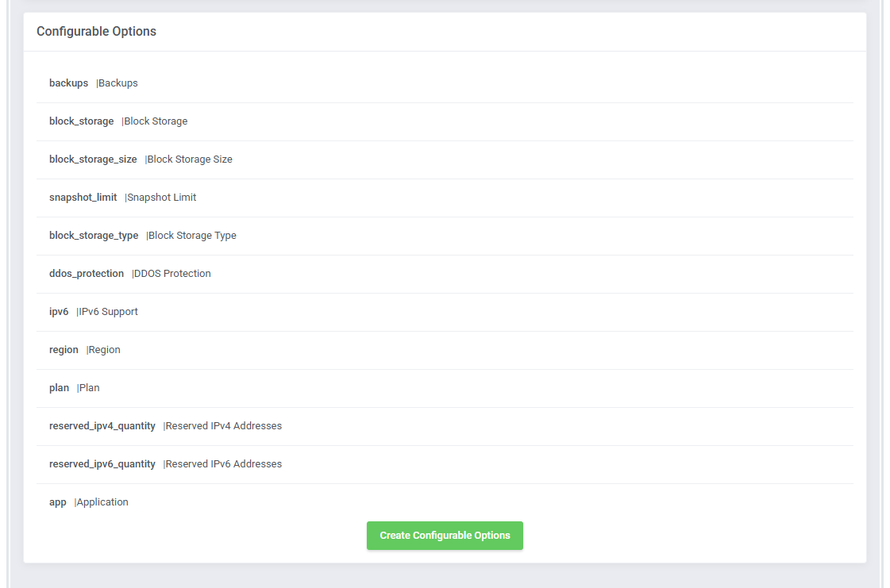890x588 pixels.
Task: Click the 'reserved_ipv6_quantity' option key
Action: click(x=102, y=463)
